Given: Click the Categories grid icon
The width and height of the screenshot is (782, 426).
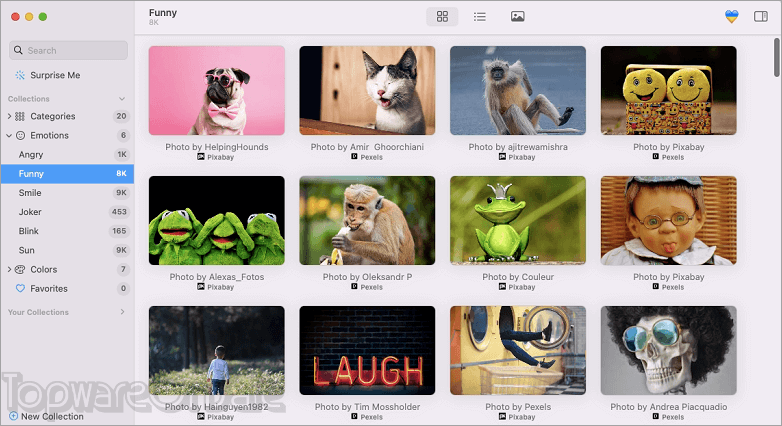Looking at the screenshot, I should (20, 116).
